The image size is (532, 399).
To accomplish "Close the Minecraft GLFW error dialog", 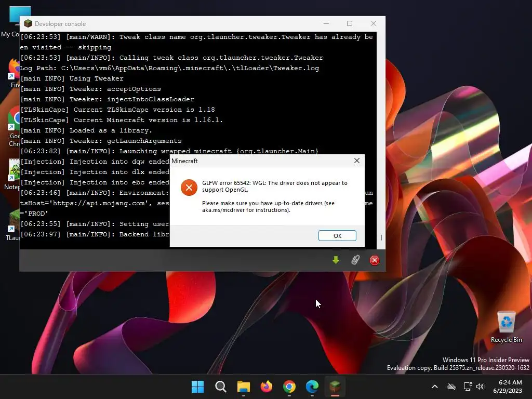I will 357,161.
